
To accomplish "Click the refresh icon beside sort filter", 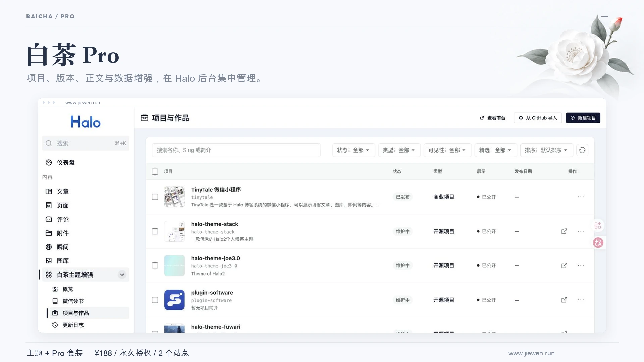I will [582, 150].
